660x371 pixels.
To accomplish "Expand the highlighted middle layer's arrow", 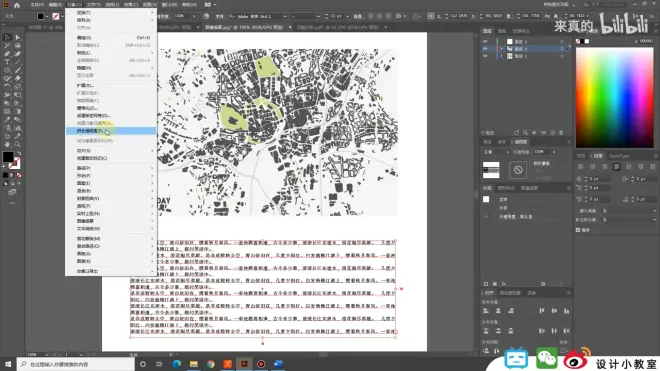I will [x=501, y=49].
